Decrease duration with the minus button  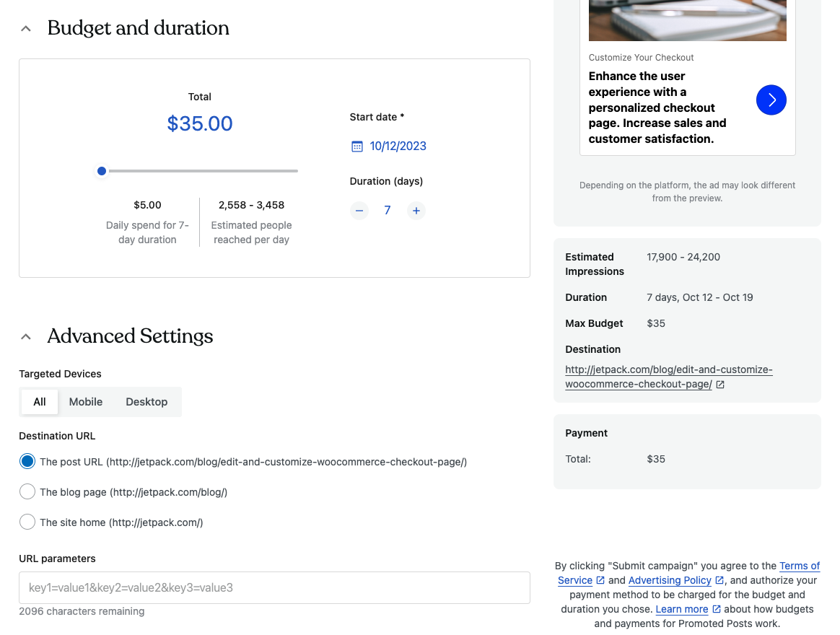(359, 211)
